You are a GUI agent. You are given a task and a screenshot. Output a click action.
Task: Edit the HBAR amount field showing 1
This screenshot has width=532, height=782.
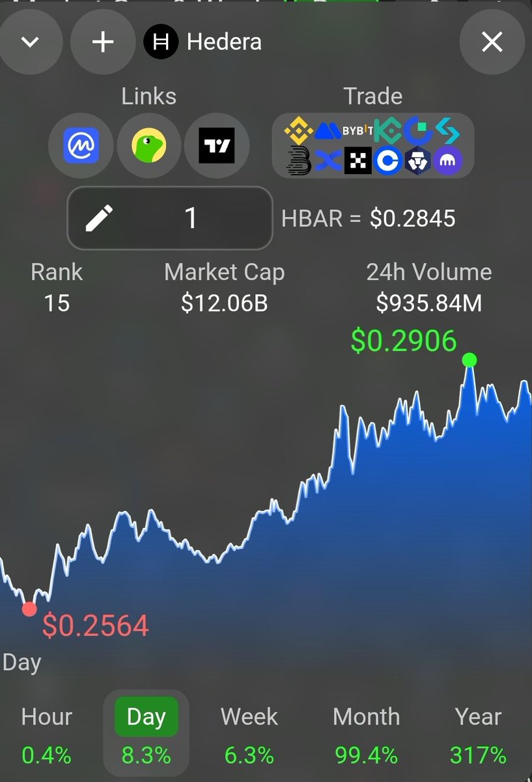point(170,218)
